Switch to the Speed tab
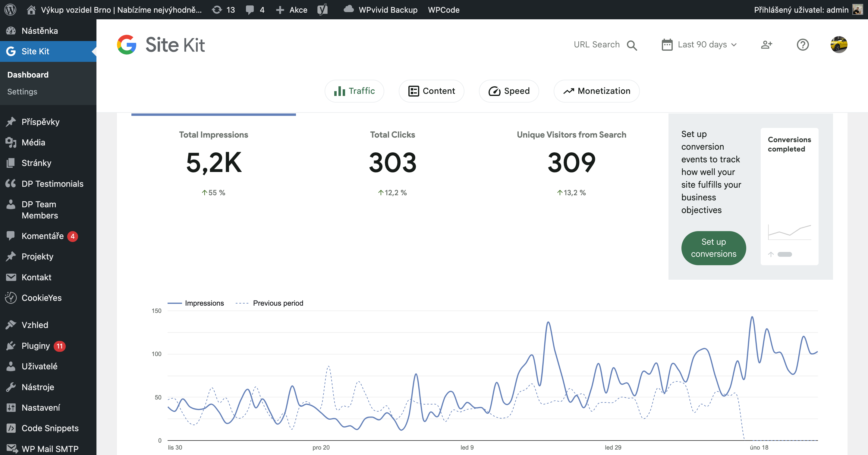This screenshot has width=868, height=455. click(509, 91)
